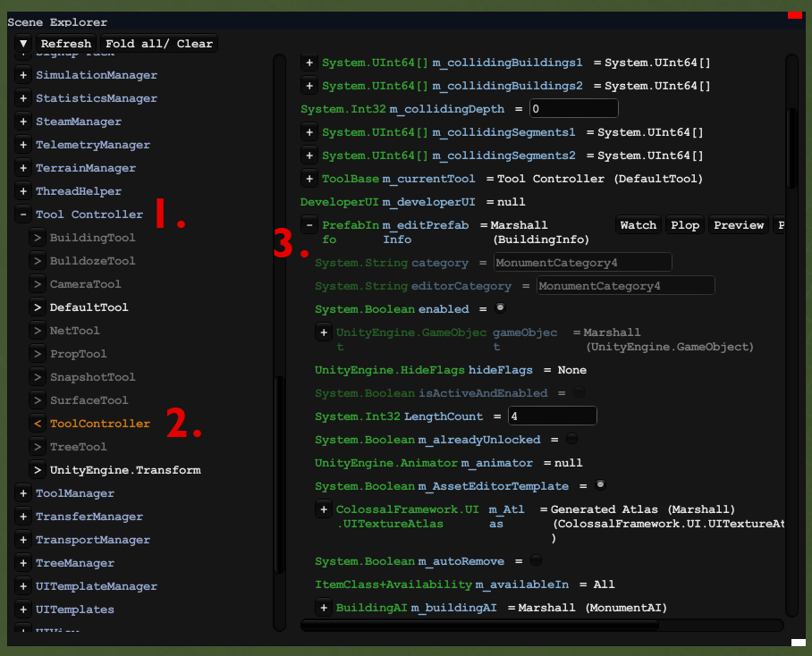This screenshot has height=656, width=812.
Task: Click the Preview button
Action: coord(739,225)
